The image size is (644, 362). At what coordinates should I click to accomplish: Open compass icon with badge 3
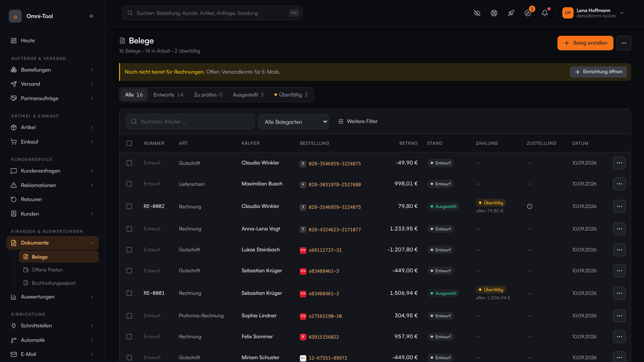pyautogui.click(x=528, y=13)
